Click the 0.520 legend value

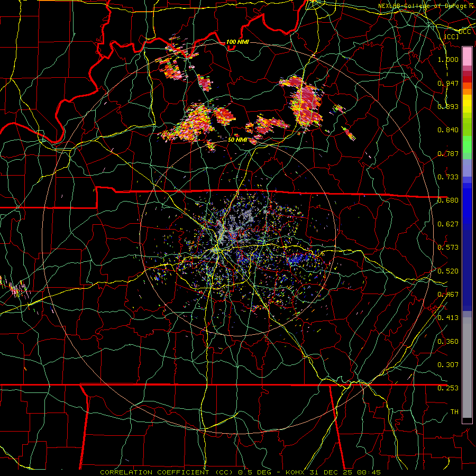click(x=448, y=271)
